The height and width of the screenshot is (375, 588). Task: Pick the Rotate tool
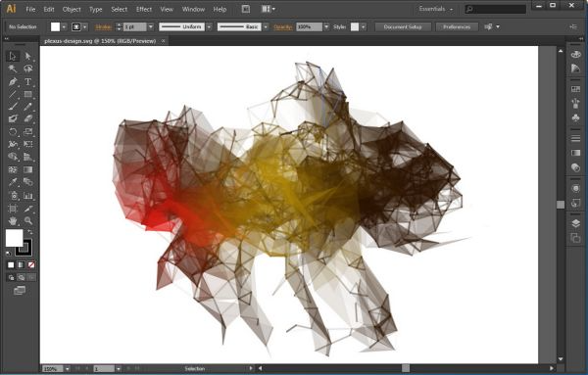[x=13, y=132]
